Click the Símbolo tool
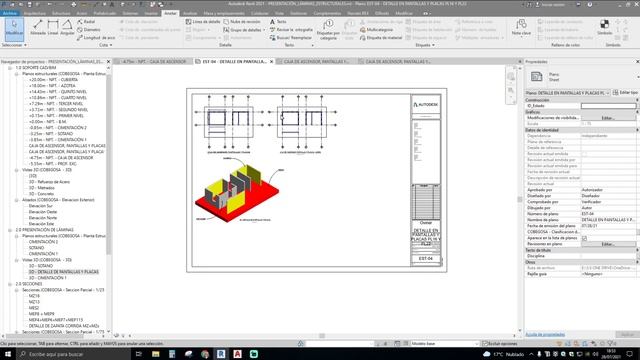The height and width of the screenshot is (360, 640). 604,27
